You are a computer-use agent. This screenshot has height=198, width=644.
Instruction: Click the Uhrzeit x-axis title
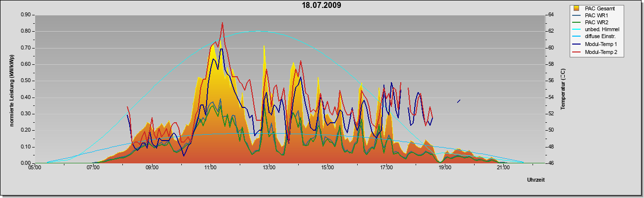(536, 180)
